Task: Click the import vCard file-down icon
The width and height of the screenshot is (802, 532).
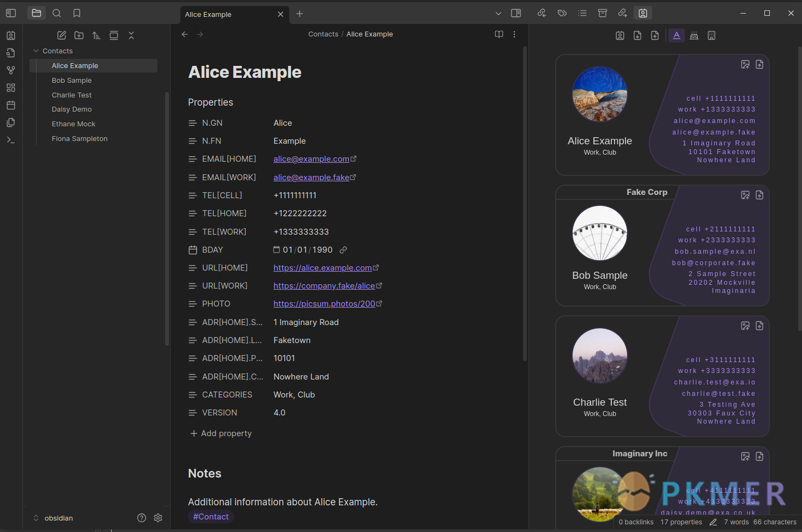Action: (637, 35)
